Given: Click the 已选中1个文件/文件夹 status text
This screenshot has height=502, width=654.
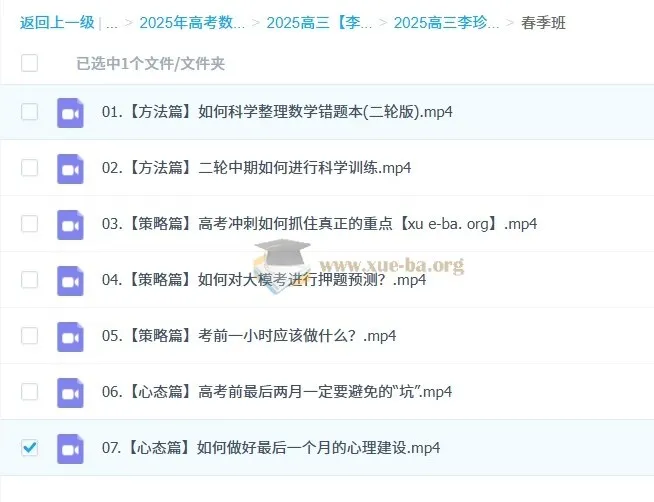Looking at the screenshot, I should click(151, 63).
